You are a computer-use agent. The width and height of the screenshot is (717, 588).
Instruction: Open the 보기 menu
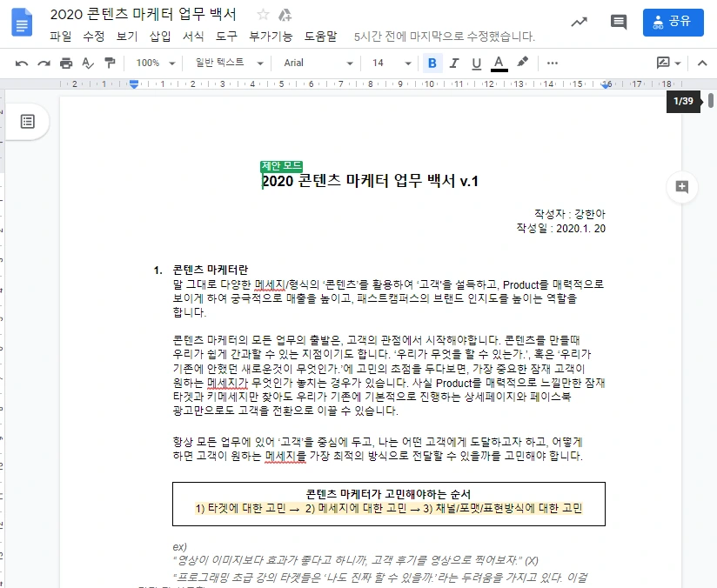click(127, 37)
